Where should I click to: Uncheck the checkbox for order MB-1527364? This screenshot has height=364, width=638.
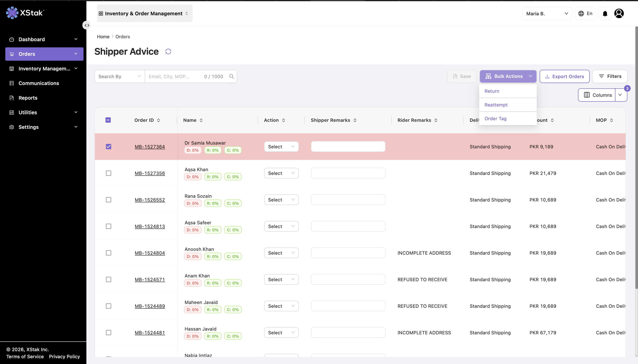108,147
